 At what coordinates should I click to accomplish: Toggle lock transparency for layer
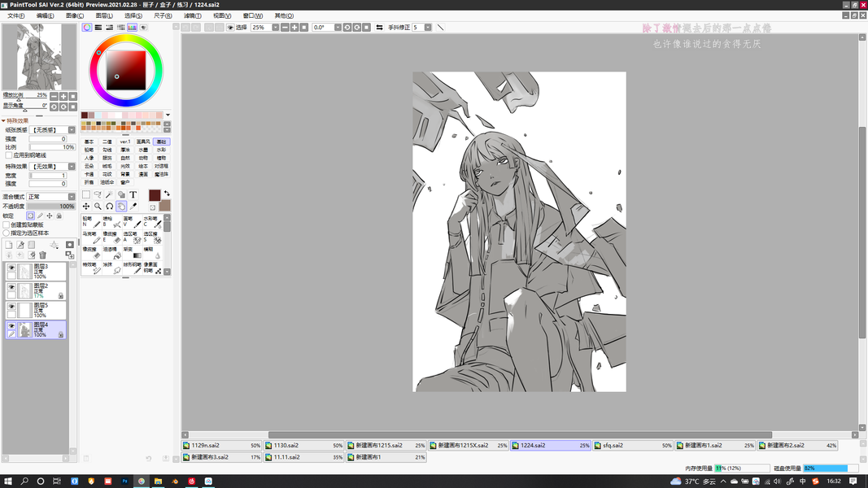click(x=30, y=216)
